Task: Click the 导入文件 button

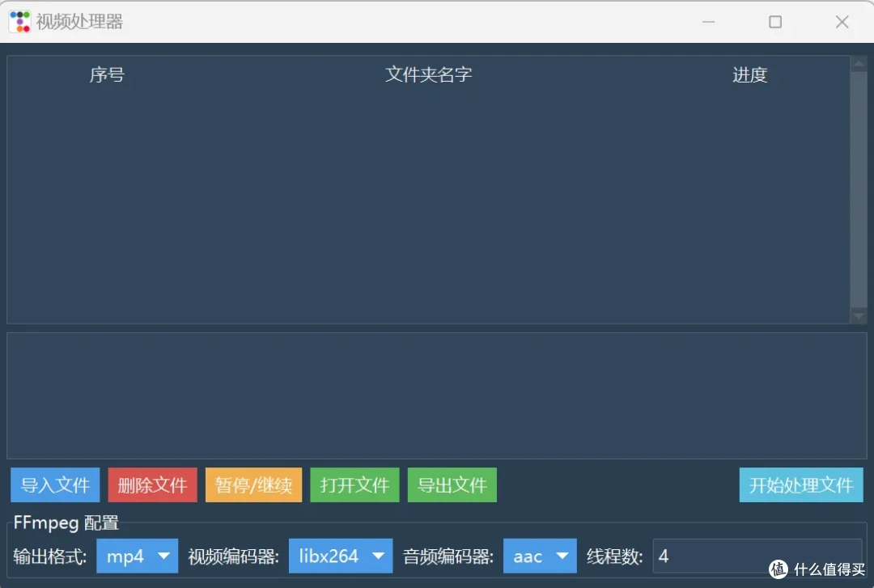Action: (55, 485)
